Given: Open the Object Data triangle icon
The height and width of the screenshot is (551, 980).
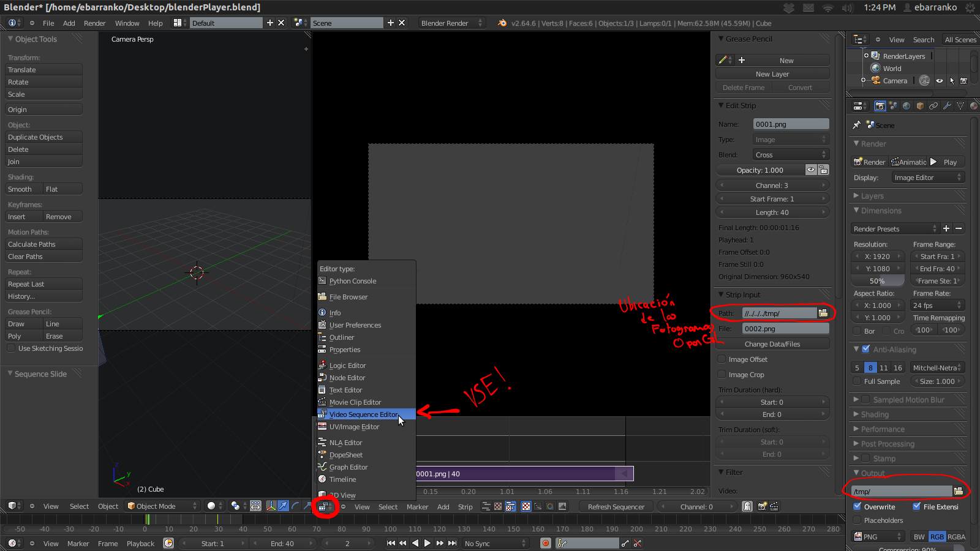Looking at the screenshot, I should tap(960, 106).
